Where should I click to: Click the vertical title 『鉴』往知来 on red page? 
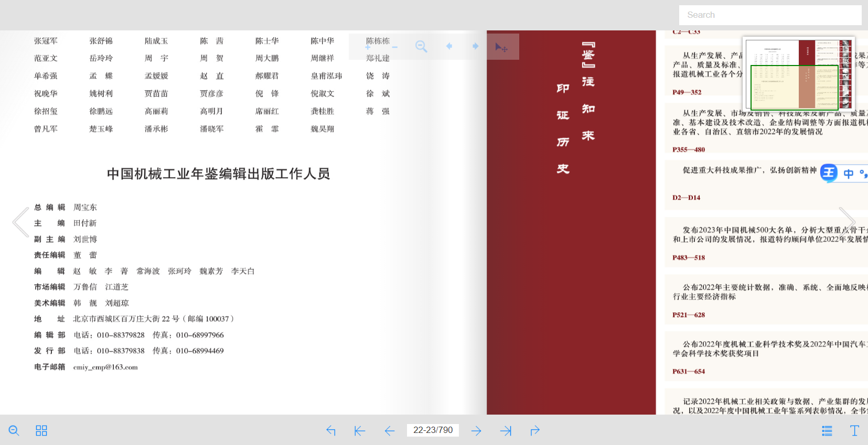588,92
